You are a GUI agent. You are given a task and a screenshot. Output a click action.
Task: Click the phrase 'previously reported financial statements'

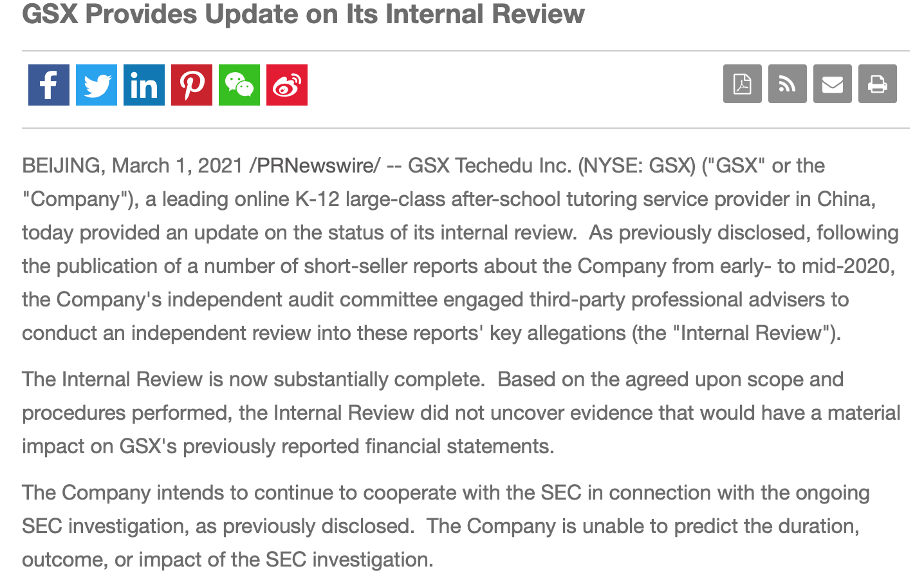[x=367, y=446]
